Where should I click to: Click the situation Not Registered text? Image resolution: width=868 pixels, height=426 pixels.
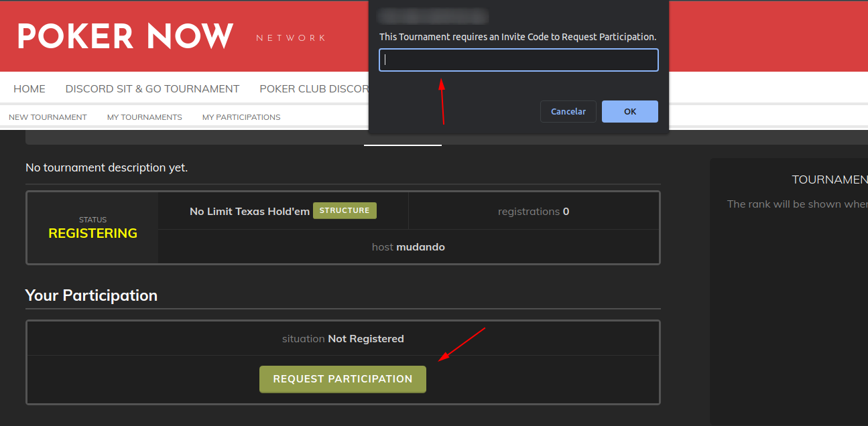pos(343,339)
